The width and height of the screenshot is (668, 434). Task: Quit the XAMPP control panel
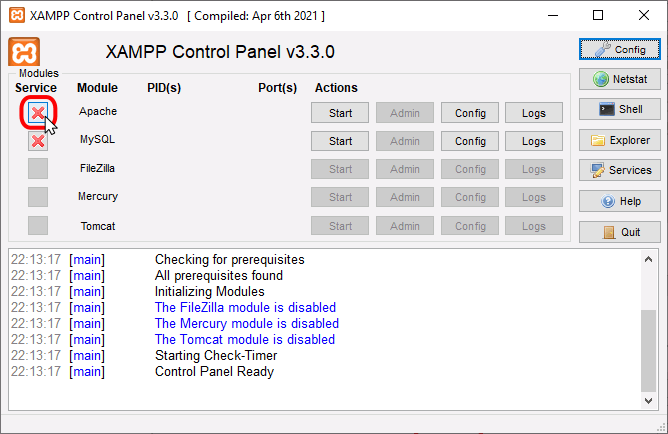click(x=619, y=232)
